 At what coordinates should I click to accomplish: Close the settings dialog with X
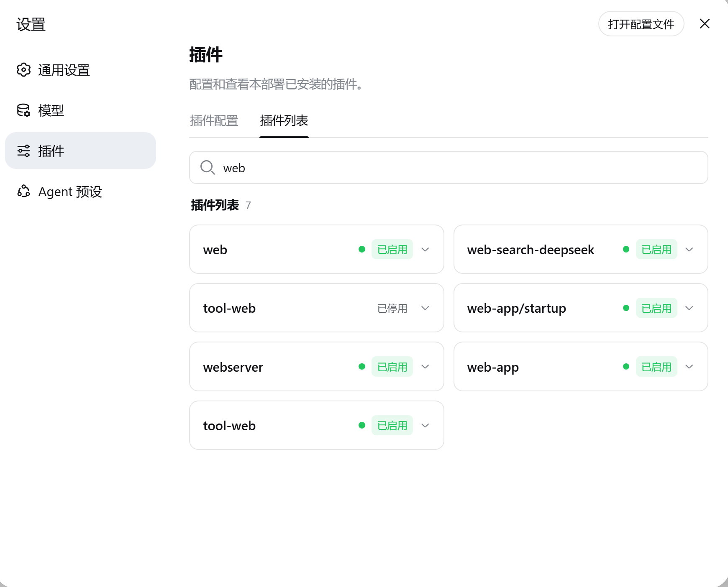tap(705, 24)
